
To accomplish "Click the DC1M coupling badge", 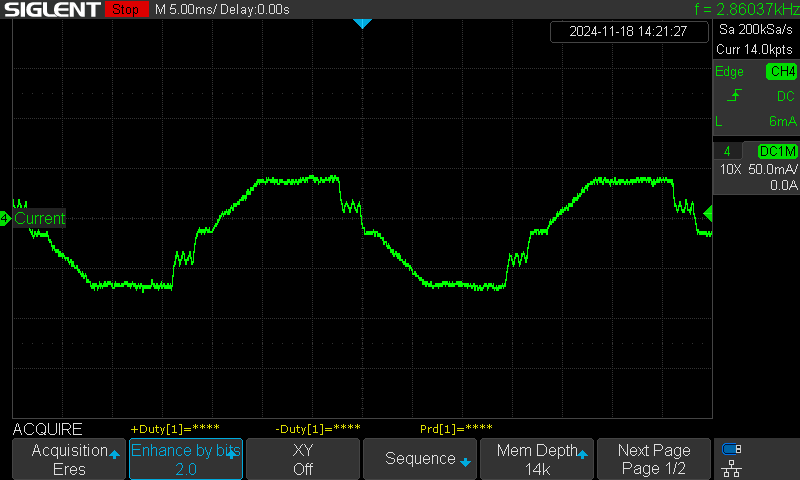I will coord(777,151).
